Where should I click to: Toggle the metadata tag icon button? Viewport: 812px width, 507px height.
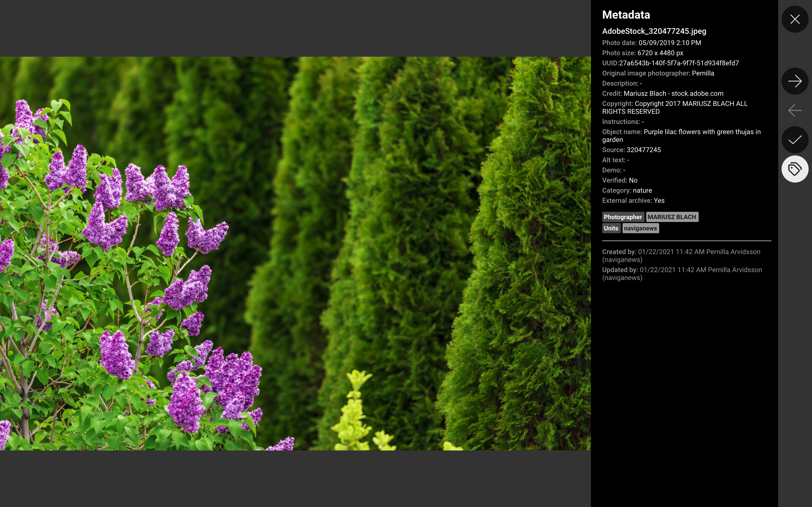coord(795,169)
